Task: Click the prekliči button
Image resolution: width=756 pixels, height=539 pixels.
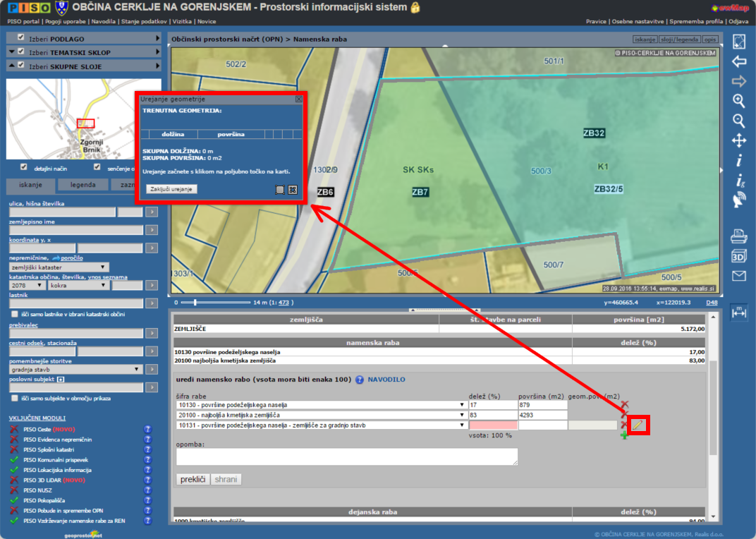Action: click(x=193, y=480)
